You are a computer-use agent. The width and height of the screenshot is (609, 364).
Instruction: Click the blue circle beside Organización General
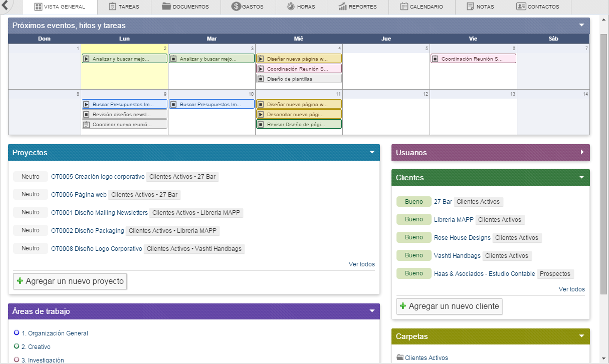17,332
